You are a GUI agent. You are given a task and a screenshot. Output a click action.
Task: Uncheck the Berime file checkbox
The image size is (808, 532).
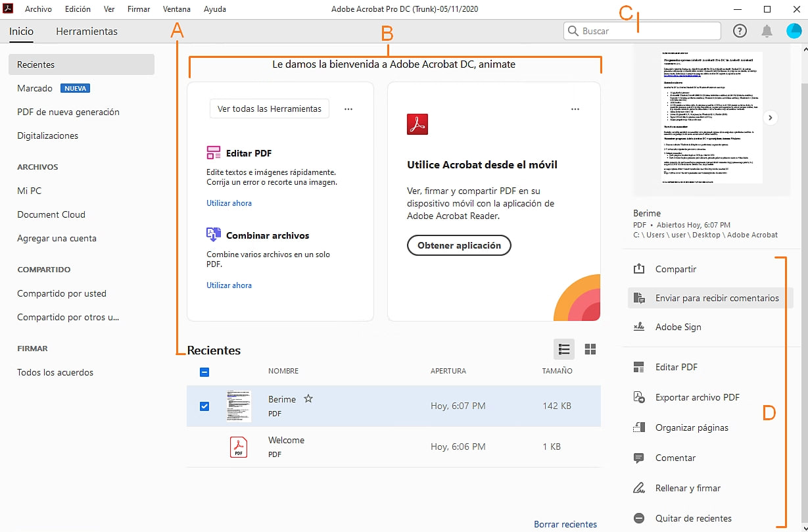point(204,406)
